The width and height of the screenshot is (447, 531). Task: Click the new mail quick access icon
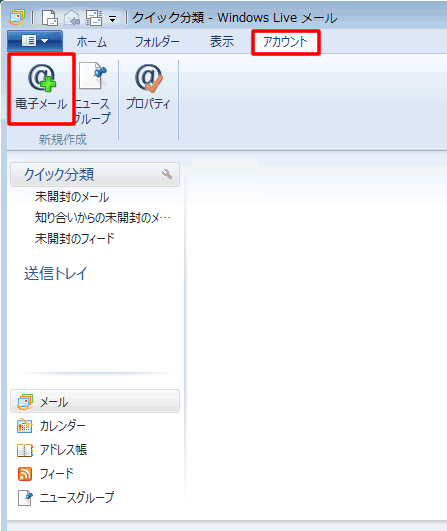50,18
